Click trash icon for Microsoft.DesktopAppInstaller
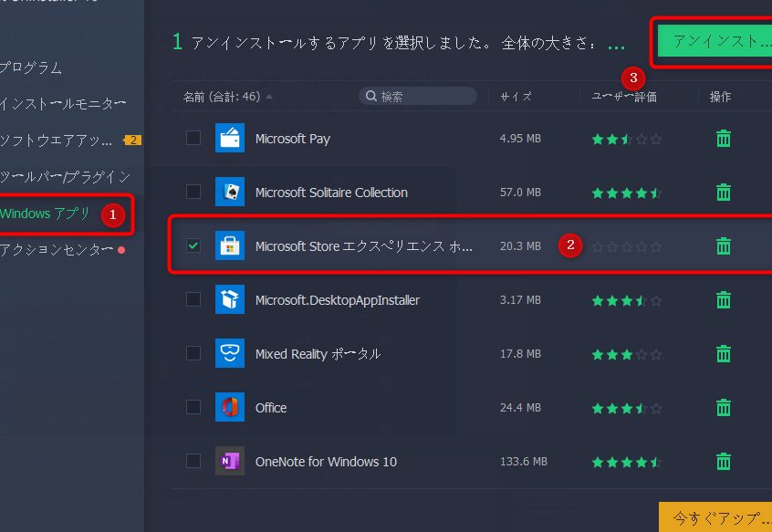The width and height of the screenshot is (772, 532). pyautogui.click(x=724, y=299)
